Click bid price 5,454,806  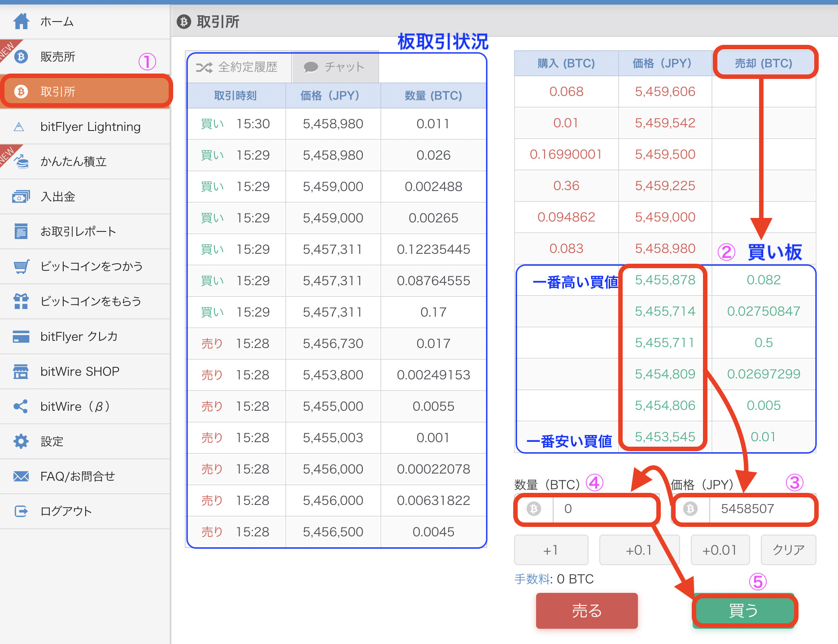click(665, 405)
